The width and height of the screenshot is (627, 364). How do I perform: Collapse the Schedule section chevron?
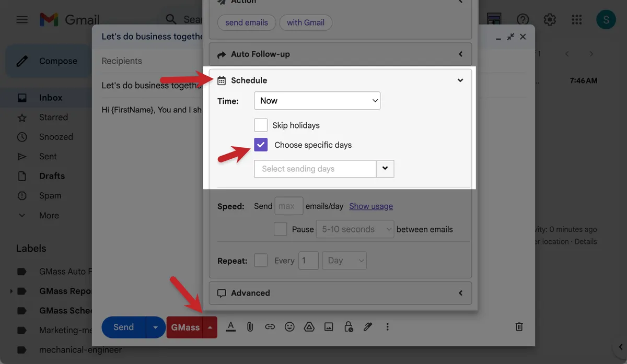click(x=460, y=80)
